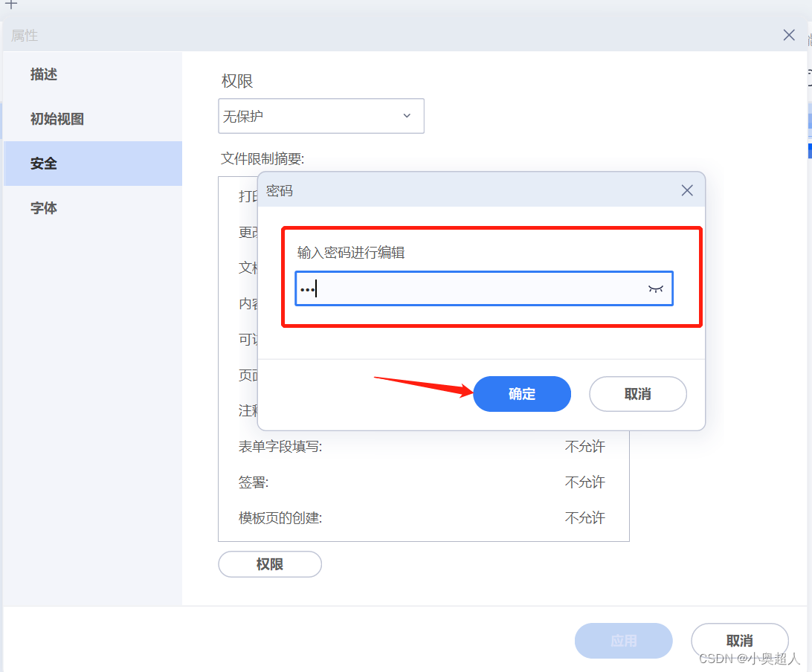Toggle password visibility eye icon
This screenshot has height=672, width=812.
tap(656, 289)
